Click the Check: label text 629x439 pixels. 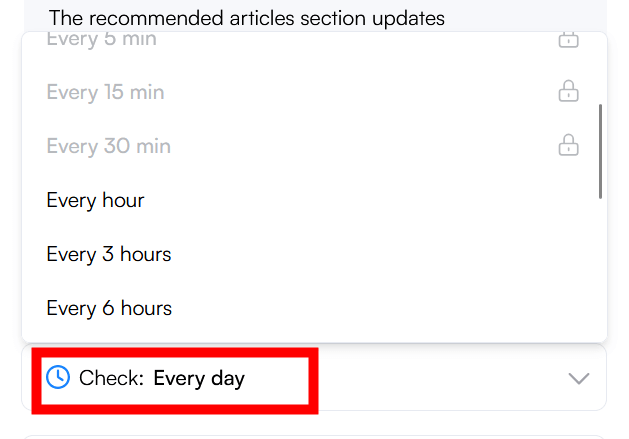click(x=111, y=378)
